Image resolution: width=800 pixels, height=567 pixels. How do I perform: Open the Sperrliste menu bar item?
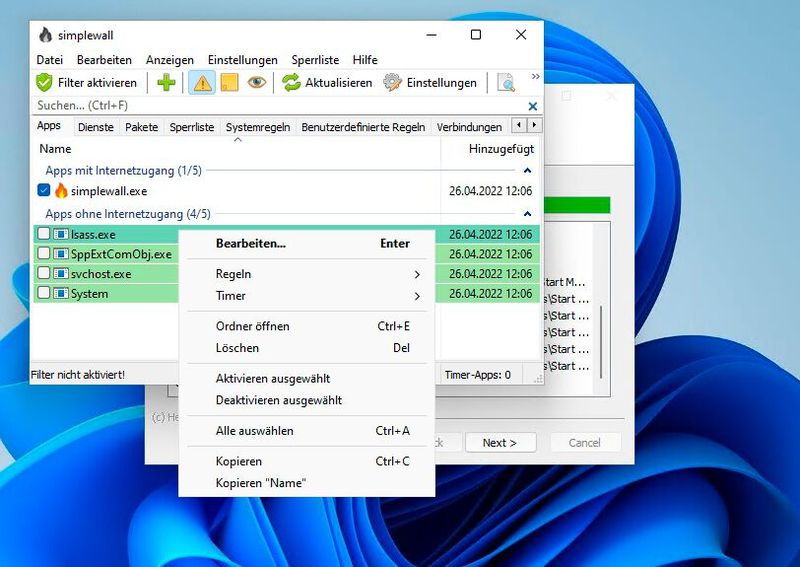[315, 60]
